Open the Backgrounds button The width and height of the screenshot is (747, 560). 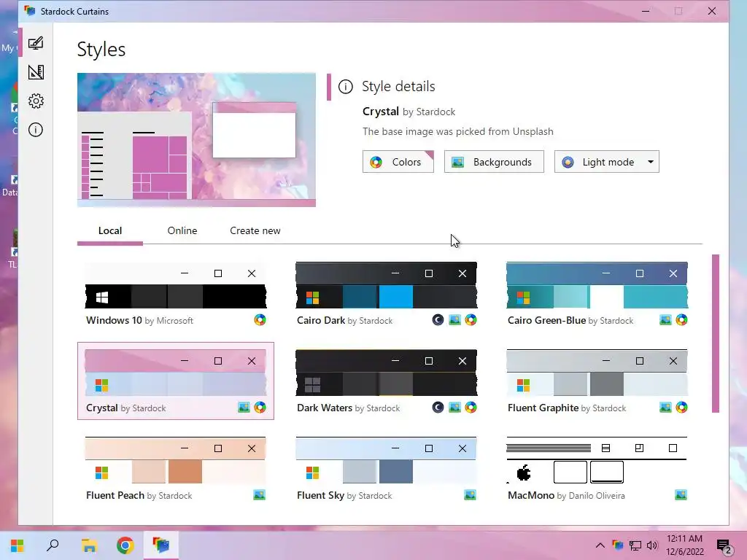pos(494,162)
